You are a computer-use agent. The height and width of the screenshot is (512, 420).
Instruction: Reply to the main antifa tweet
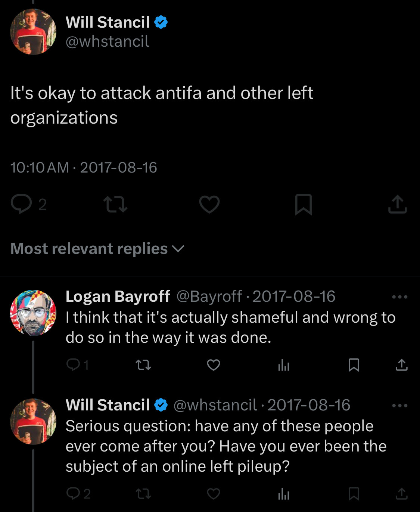point(21,204)
